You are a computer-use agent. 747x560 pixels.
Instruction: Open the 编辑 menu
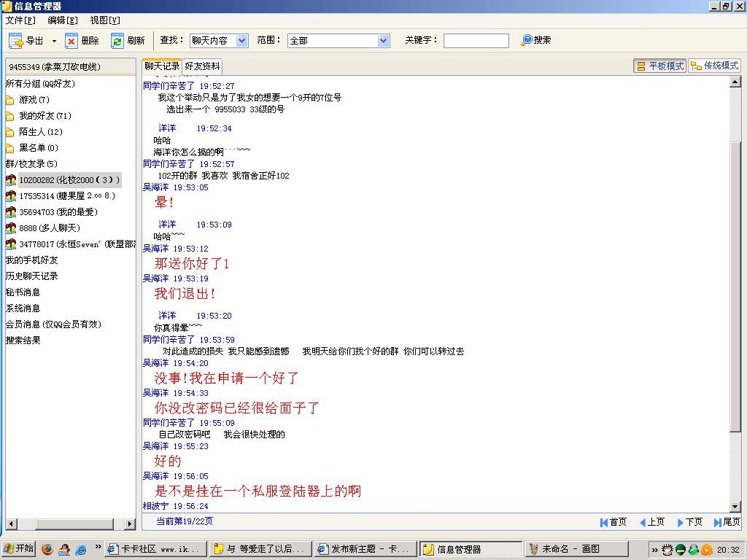pyautogui.click(x=63, y=20)
